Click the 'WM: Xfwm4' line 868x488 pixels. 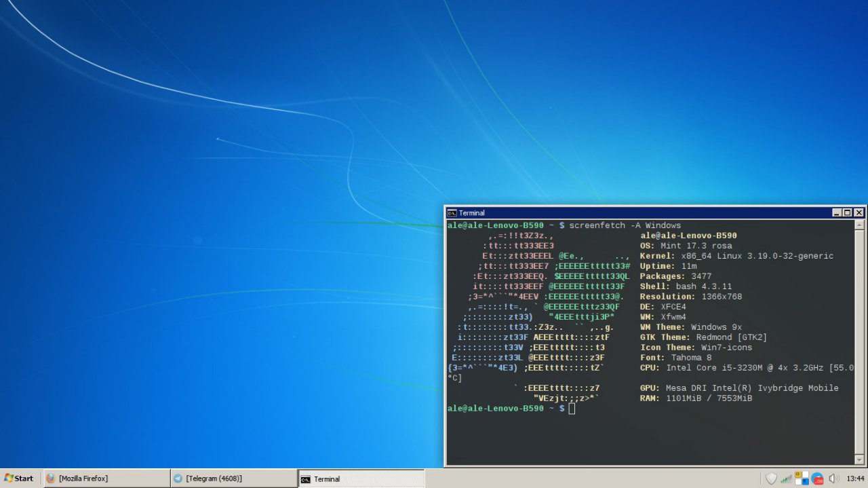coord(663,317)
